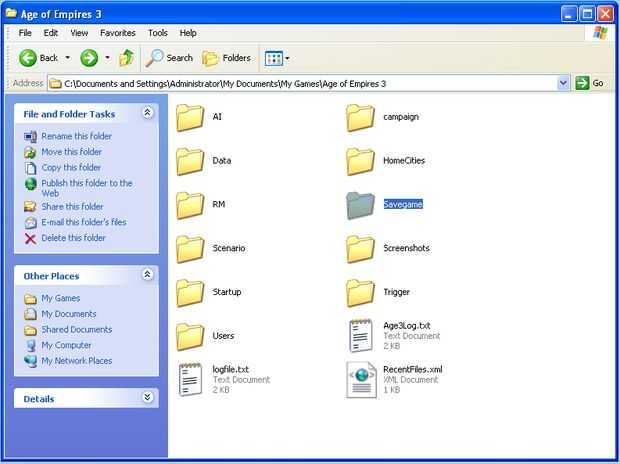Go to My Games link
Image resolution: width=620 pixels, height=464 pixels.
(61, 298)
